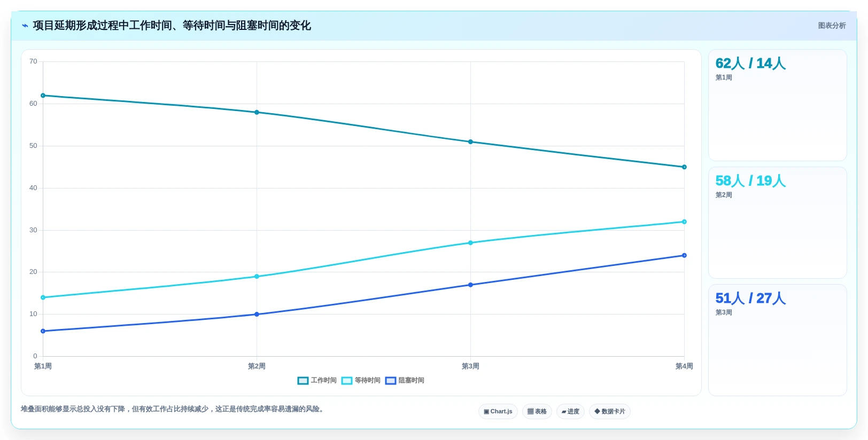
Task: Click 等待时间 data point at 第2周
Action: [x=257, y=277]
